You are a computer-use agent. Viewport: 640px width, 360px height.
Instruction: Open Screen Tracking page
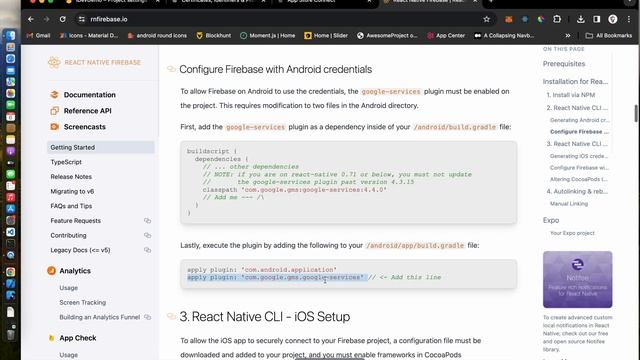[82, 302]
